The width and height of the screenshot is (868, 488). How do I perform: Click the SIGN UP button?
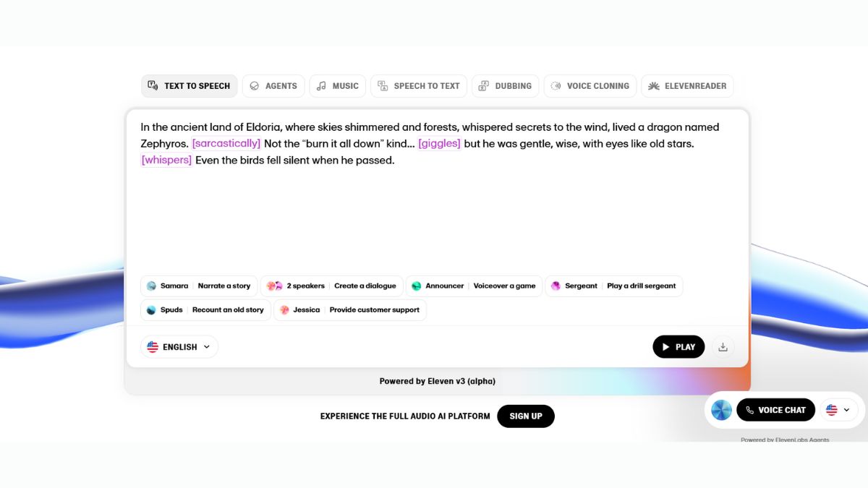(526, 416)
